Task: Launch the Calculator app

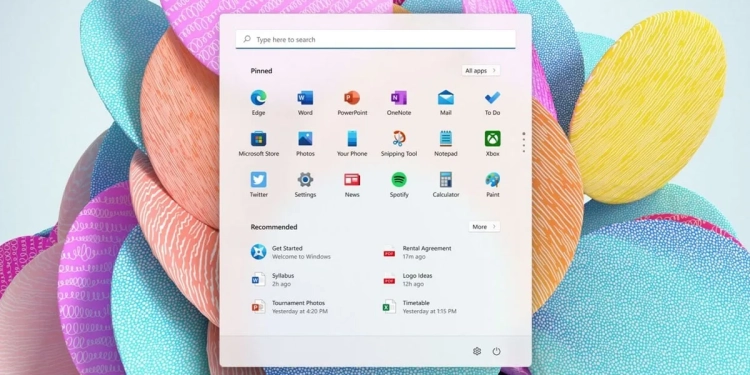Action: [x=446, y=185]
